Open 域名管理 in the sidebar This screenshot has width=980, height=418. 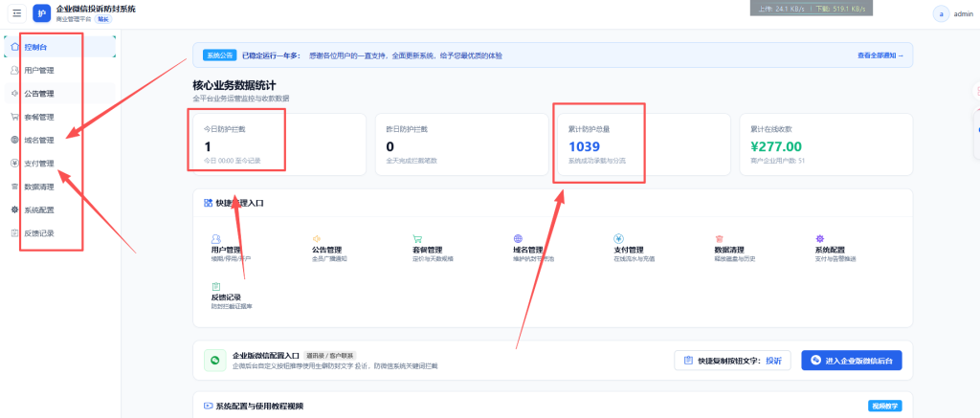tap(60, 140)
